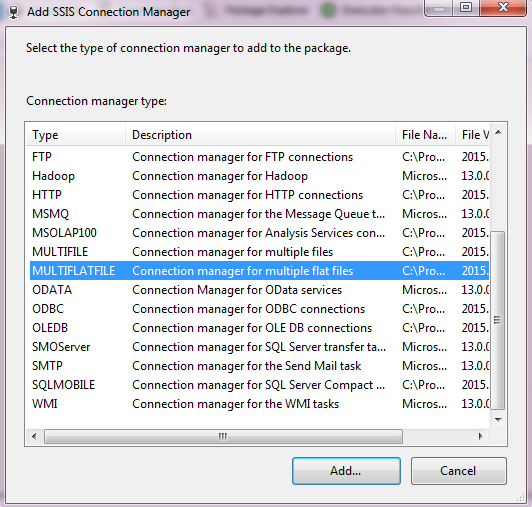
Task: Click the horizontal scrollbar thumb
Action: click(223, 436)
